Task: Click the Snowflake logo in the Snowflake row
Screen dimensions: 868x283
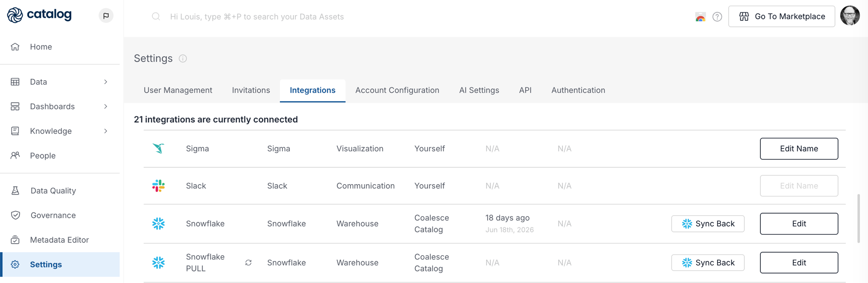Action: click(x=158, y=224)
